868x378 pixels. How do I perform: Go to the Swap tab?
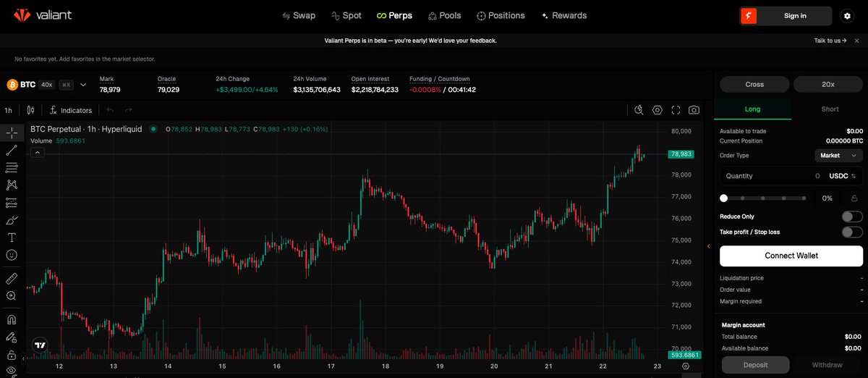[x=299, y=15]
